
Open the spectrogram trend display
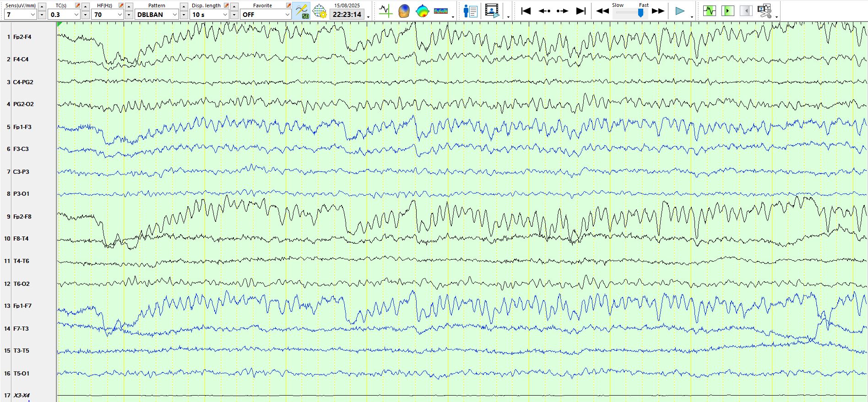441,11
